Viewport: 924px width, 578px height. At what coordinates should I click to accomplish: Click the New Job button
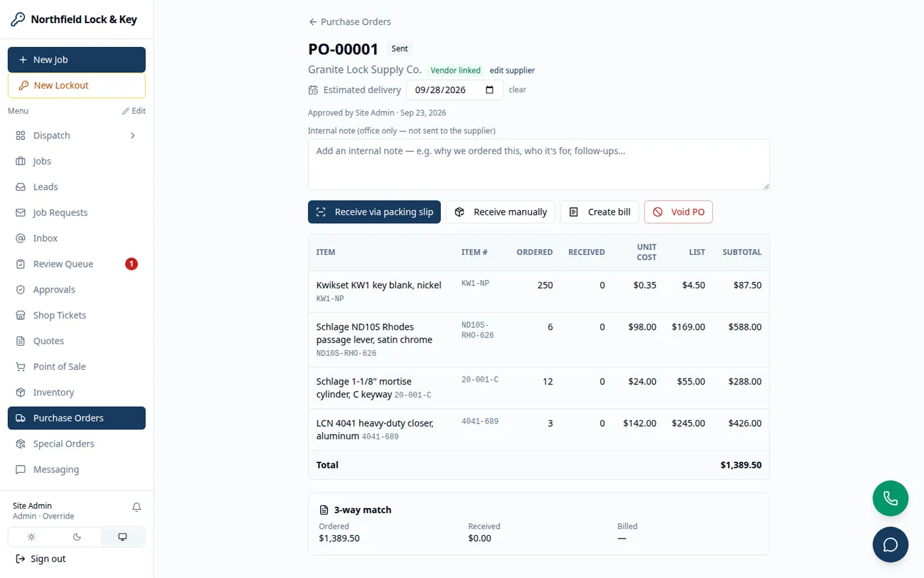[x=77, y=59]
